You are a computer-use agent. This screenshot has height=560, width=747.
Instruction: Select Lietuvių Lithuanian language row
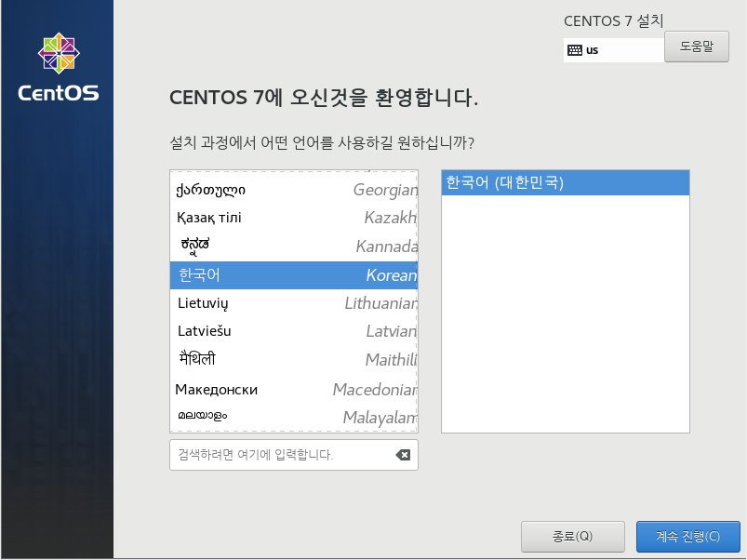(x=293, y=303)
